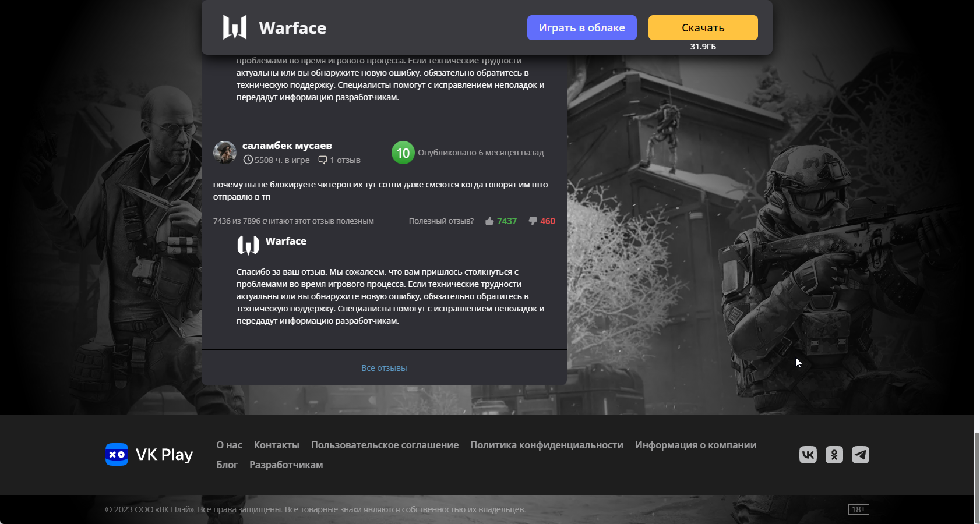This screenshot has width=980, height=524.
Task: Open the 'Разработчикам' footer link
Action: 286,465
